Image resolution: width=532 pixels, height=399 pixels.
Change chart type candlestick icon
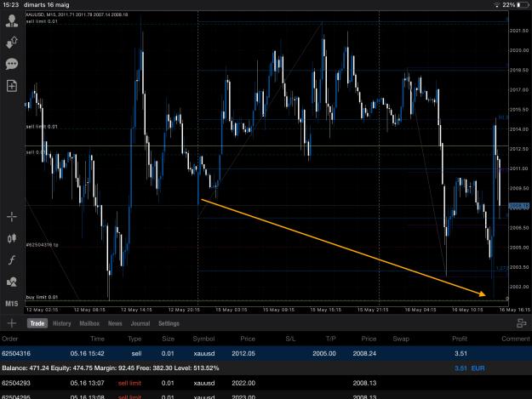[x=12, y=238]
